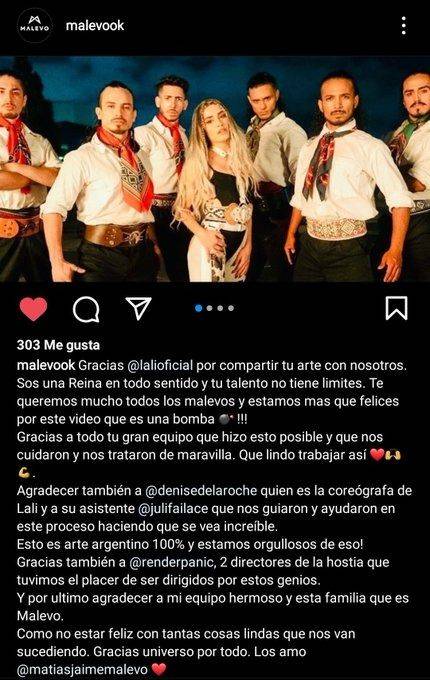Open the three-dot options menu
430x680 pixels.
404,26
